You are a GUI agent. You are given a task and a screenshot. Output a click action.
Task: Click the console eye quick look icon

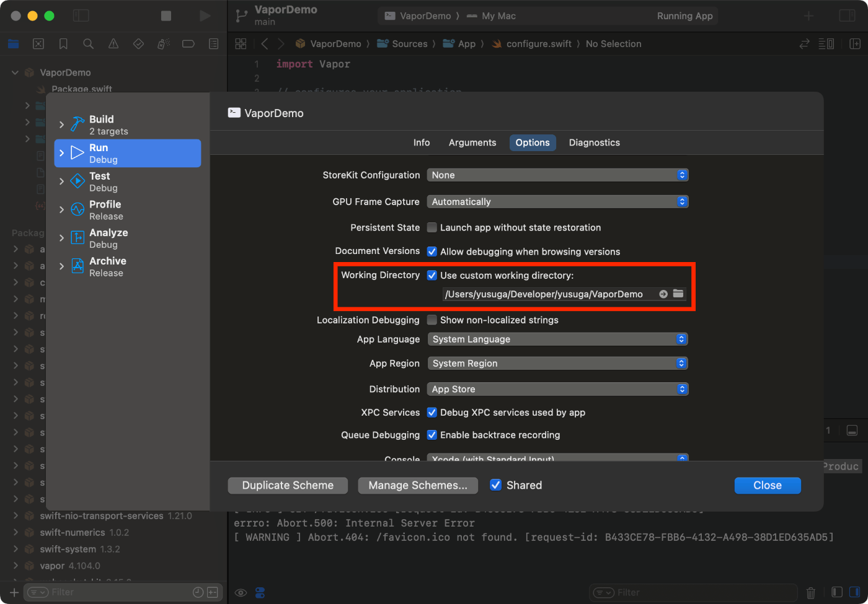pyautogui.click(x=241, y=593)
